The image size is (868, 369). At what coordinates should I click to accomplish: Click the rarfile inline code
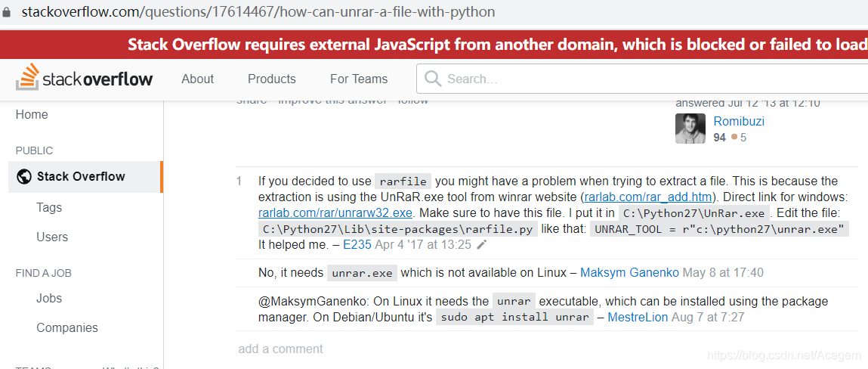click(x=403, y=181)
